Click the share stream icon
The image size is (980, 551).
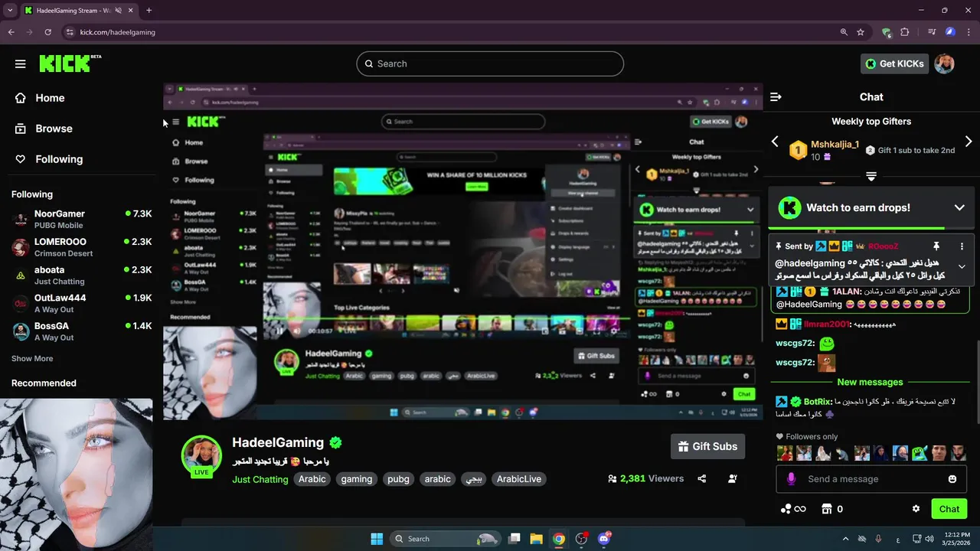pos(702,479)
